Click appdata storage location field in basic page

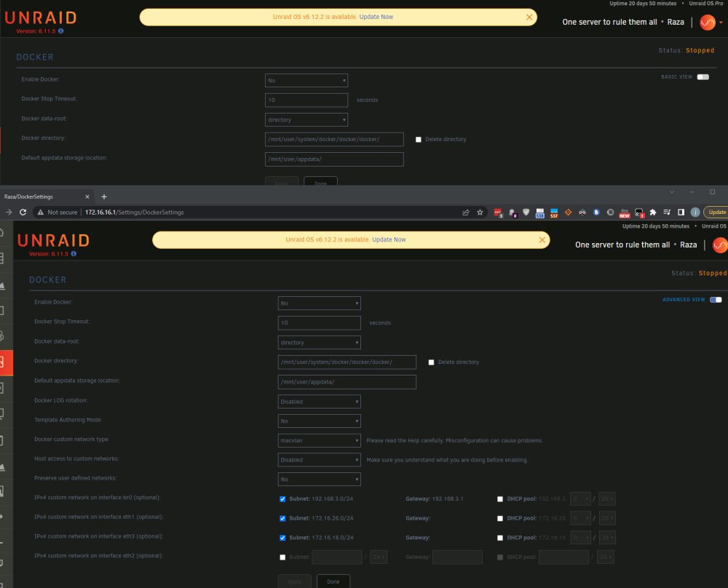334,159
